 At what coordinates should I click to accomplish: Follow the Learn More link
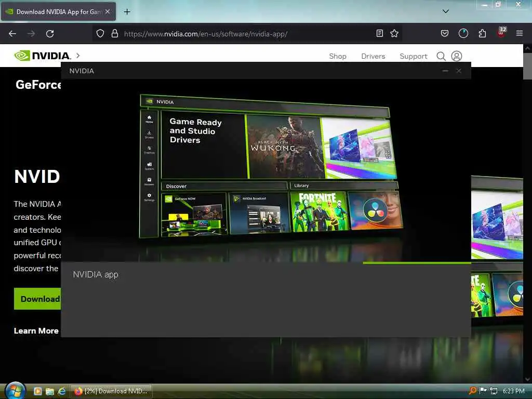[36, 331]
